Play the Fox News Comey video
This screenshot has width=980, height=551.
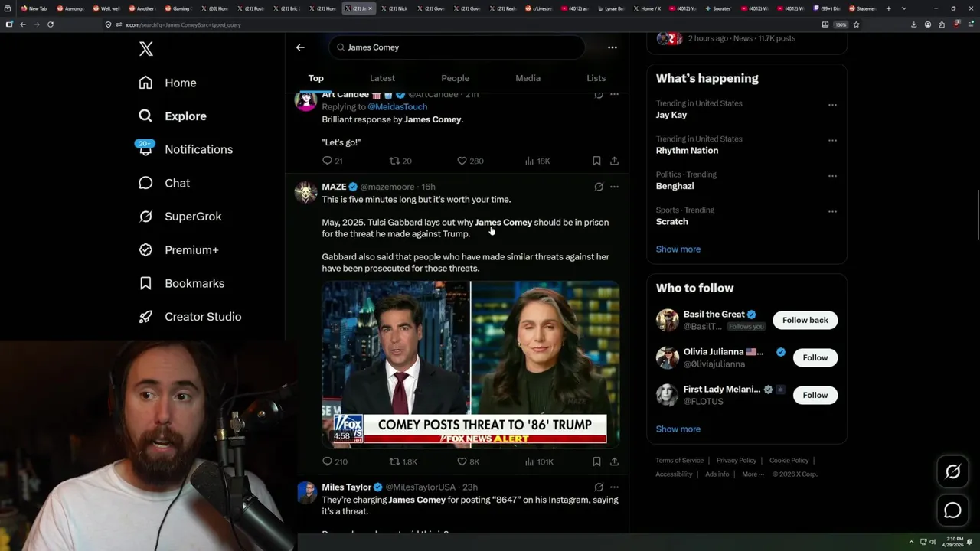coord(471,364)
